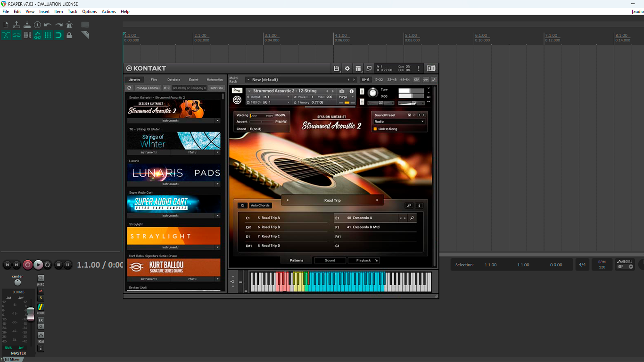Toggle grid lines icon in toolbar

[x=48, y=35]
